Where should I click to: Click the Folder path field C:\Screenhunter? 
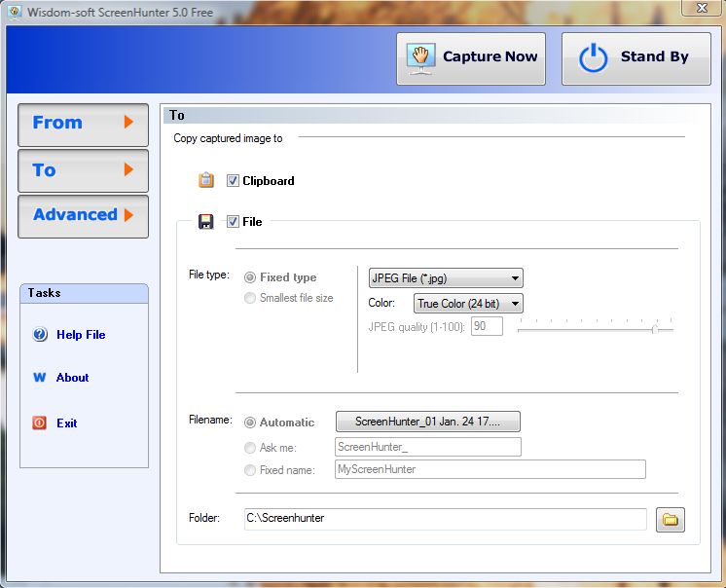tap(446, 519)
